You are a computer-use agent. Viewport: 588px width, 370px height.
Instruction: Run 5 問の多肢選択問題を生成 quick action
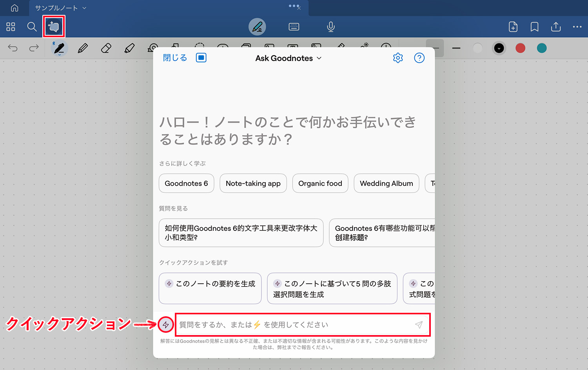point(332,288)
